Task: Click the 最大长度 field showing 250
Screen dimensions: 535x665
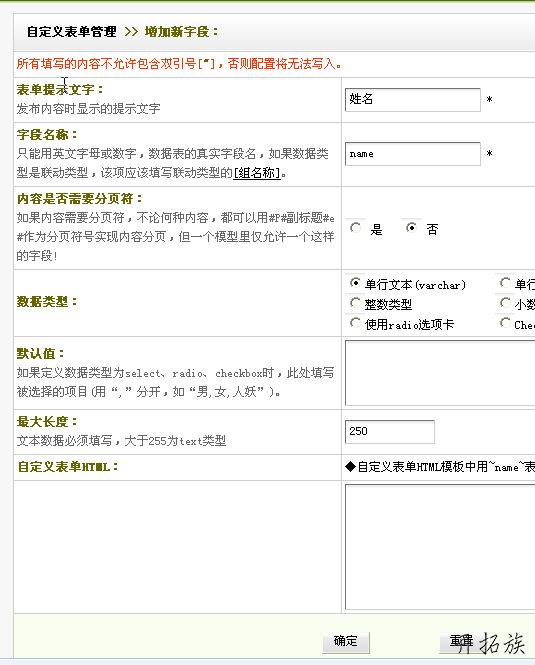Action: [389, 432]
